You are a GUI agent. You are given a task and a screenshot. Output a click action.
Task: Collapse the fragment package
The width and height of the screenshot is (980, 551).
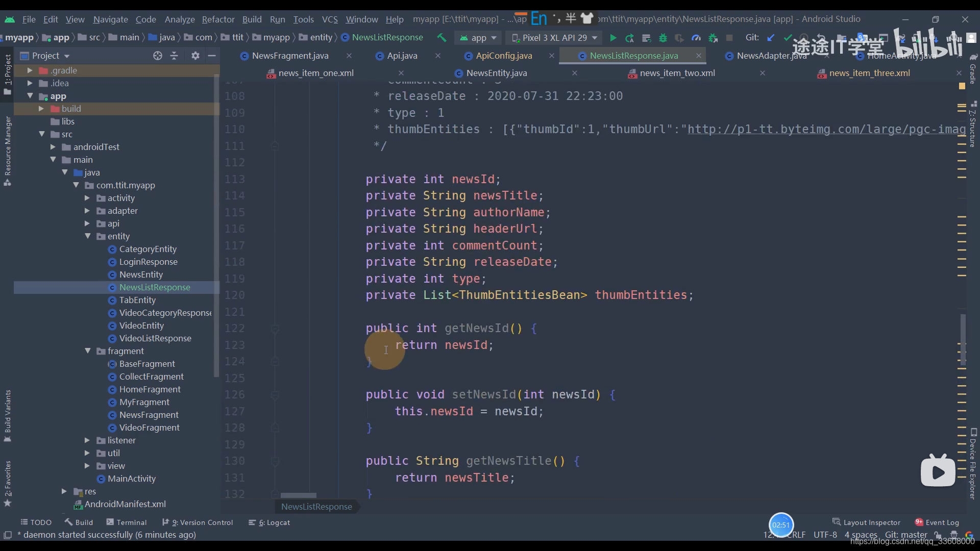pyautogui.click(x=87, y=351)
